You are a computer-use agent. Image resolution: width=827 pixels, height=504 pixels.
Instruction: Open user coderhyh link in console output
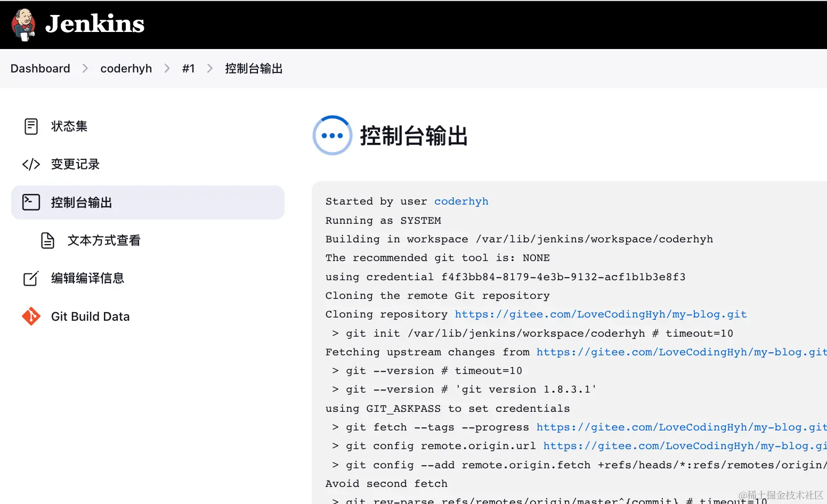click(461, 201)
